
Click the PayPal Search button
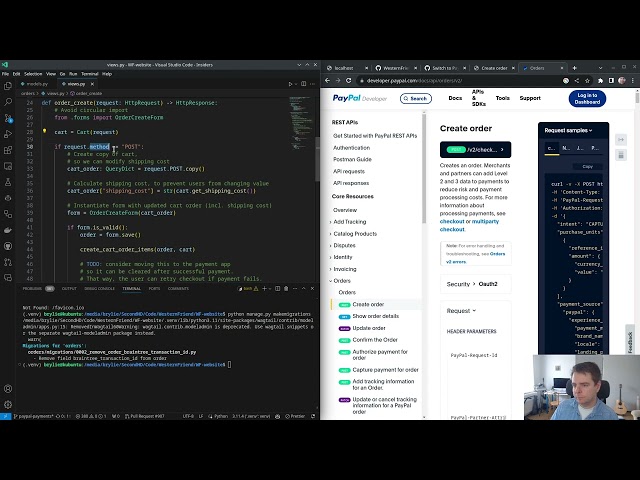416,98
